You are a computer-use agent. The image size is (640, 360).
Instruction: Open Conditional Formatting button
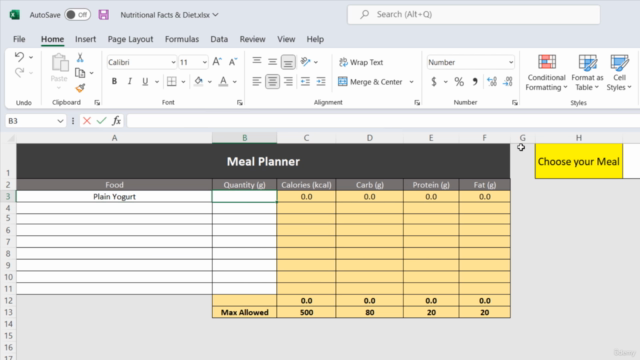coord(546,73)
